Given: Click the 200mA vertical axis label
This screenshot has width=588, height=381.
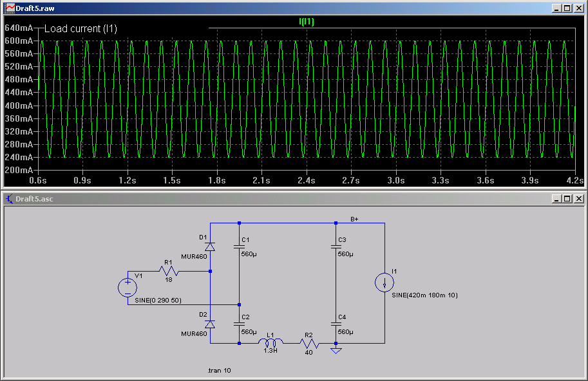Looking at the screenshot, I should coord(19,170).
